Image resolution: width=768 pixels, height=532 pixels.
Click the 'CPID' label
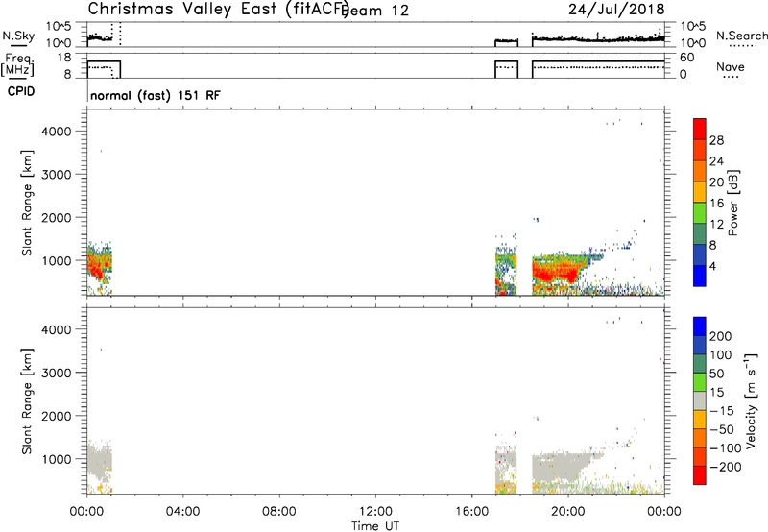tap(21, 91)
